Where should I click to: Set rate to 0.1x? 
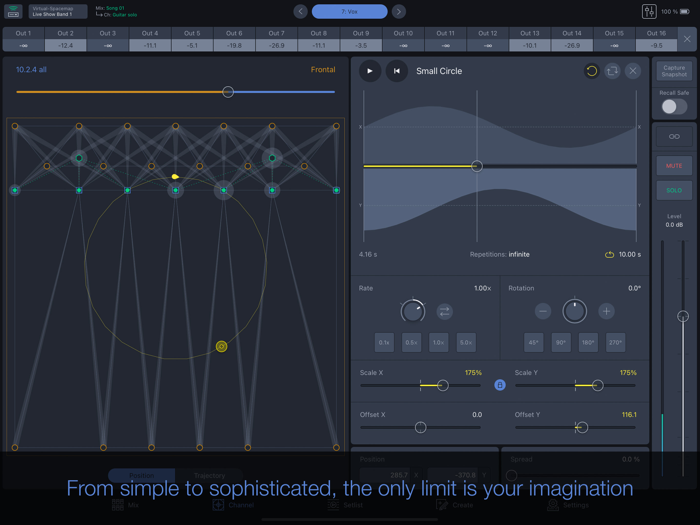pyautogui.click(x=384, y=342)
